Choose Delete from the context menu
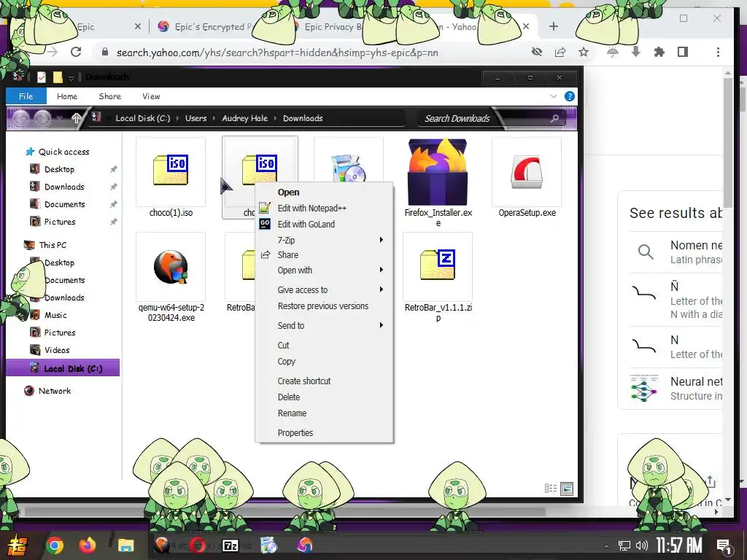This screenshot has height=560, width=747. click(324, 397)
